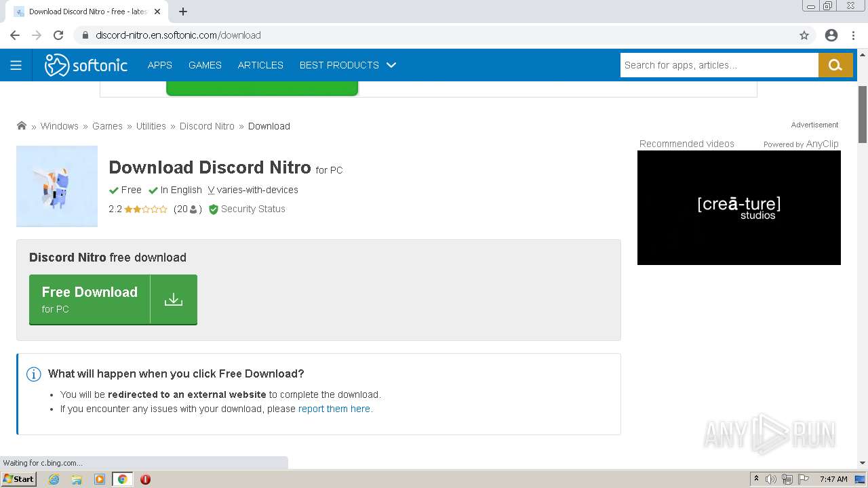Close the Download Discord Nitro tab
Viewport: 868px width, 488px height.
tap(157, 12)
